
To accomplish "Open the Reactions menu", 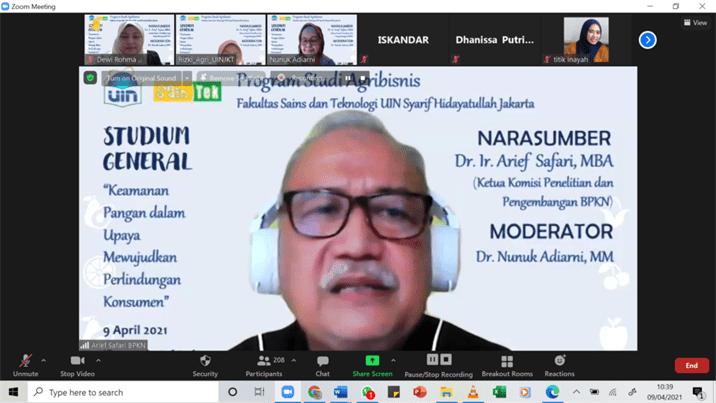I will click(x=559, y=362).
